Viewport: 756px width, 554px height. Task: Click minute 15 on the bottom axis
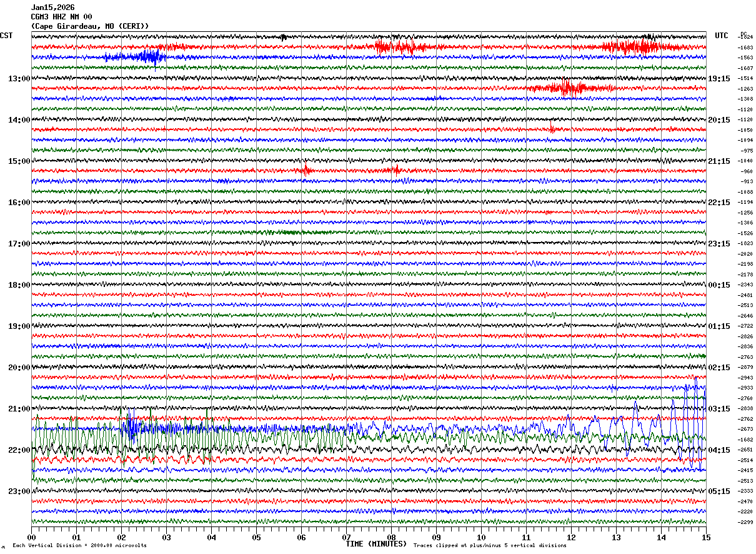[x=706, y=537]
